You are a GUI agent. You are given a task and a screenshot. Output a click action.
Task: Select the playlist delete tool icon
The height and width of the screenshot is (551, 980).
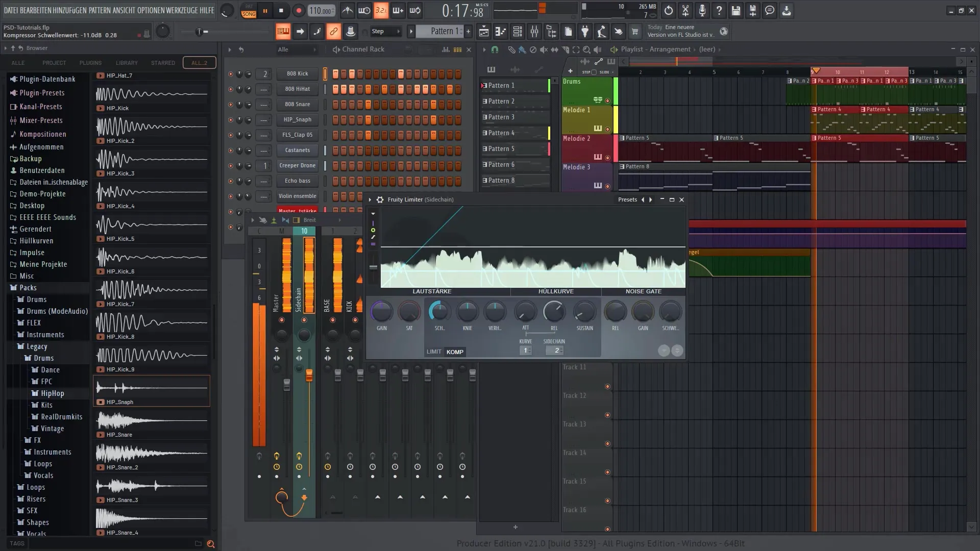pos(533,49)
